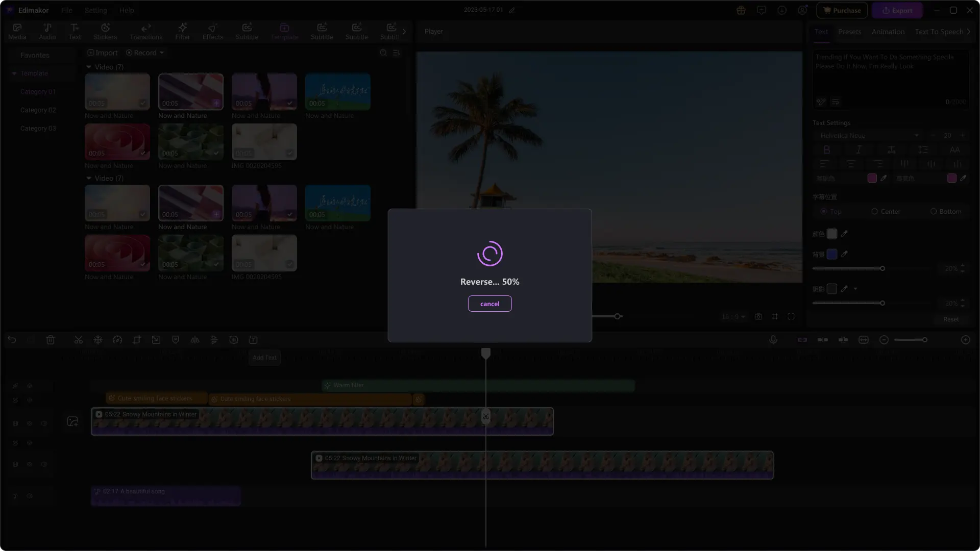This screenshot has height=551, width=980.
Task: Click the undo arrow icon
Action: (x=12, y=340)
